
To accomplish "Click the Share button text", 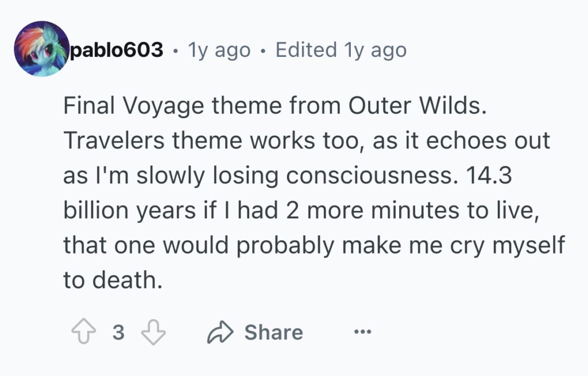I will [274, 332].
